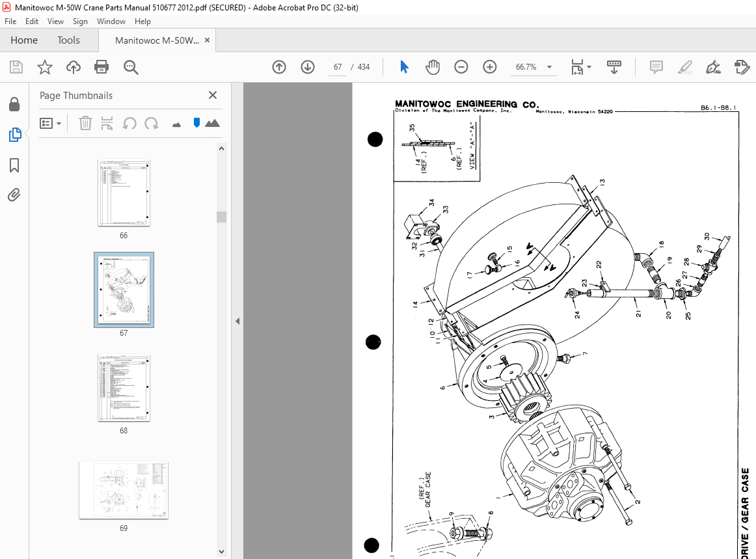Go to previous page with up arrow
The height and width of the screenshot is (559, 756).
pyautogui.click(x=279, y=67)
